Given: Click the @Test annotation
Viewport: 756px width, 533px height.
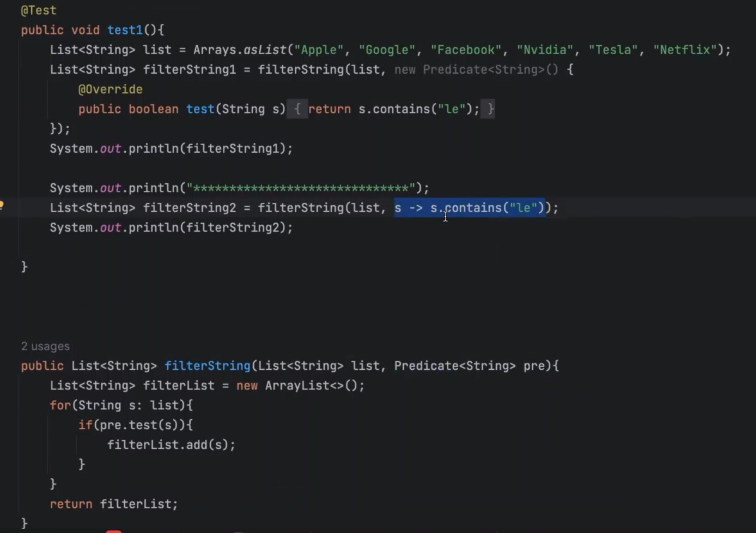Looking at the screenshot, I should [x=39, y=11].
